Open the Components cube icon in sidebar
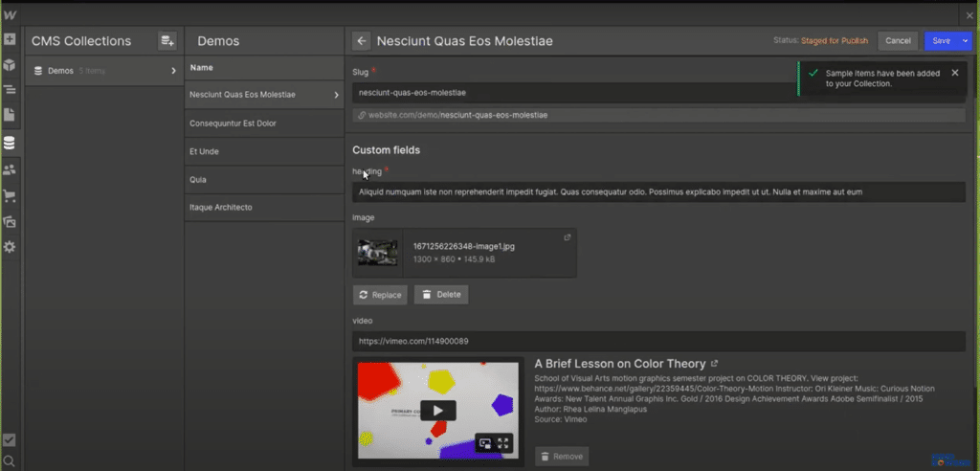This screenshot has width=980, height=471. coord(10,65)
